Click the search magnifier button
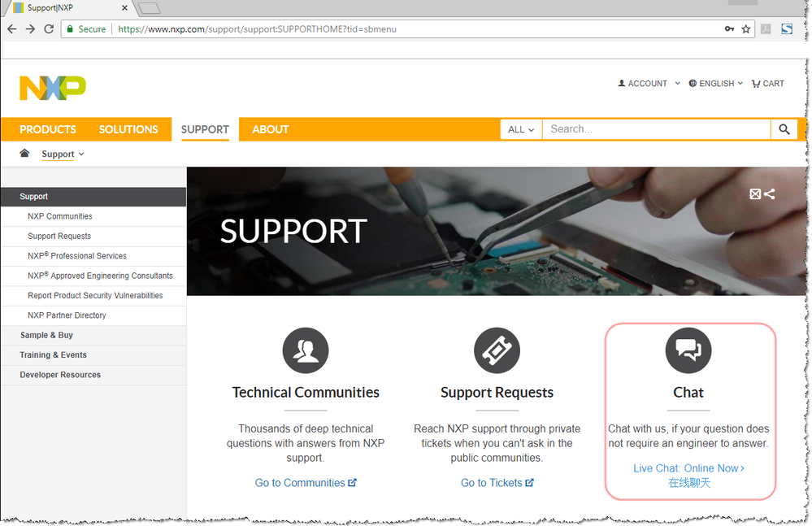This screenshot has width=812, height=526. click(784, 129)
